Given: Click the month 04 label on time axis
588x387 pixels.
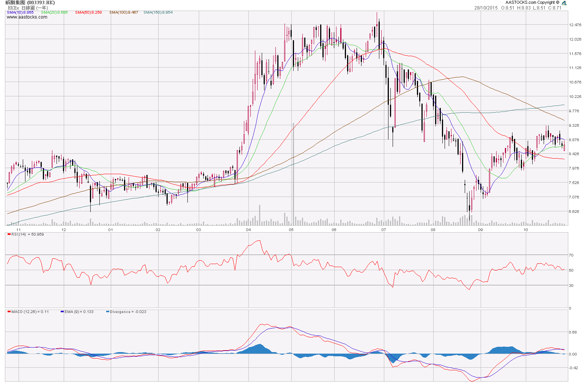Looking at the screenshot, I should pyautogui.click(x=248, y=230).
